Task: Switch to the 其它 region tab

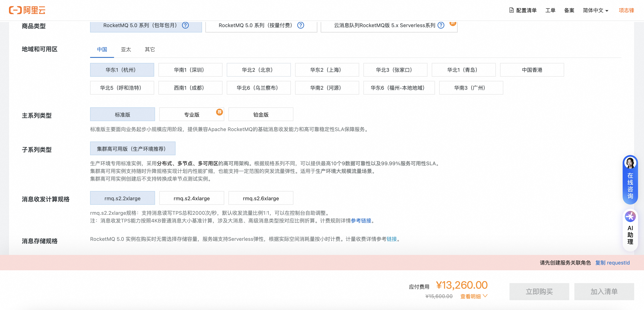Action: (150, 50)
